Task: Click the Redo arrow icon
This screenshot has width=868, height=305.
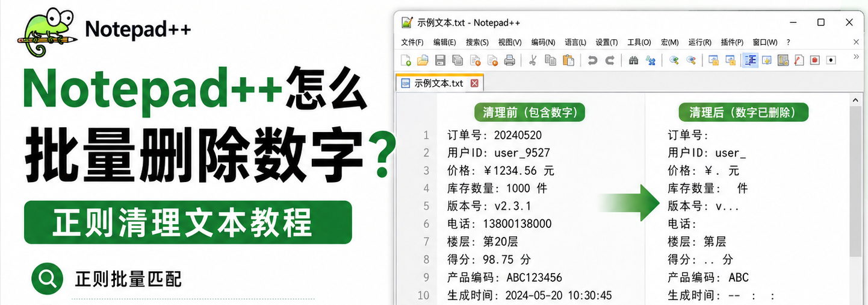Action: (610, 60)
